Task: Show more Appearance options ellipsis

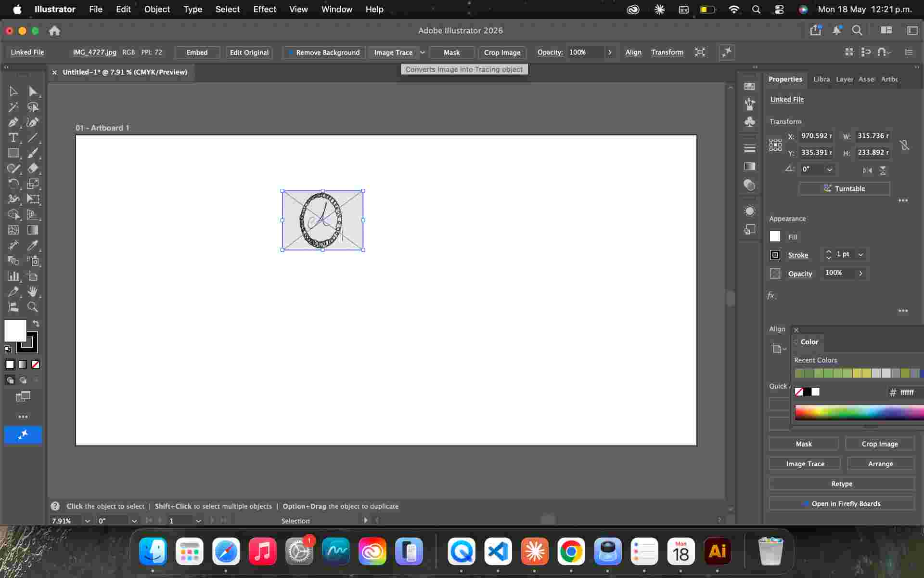Action: click(x=903, y=311)
